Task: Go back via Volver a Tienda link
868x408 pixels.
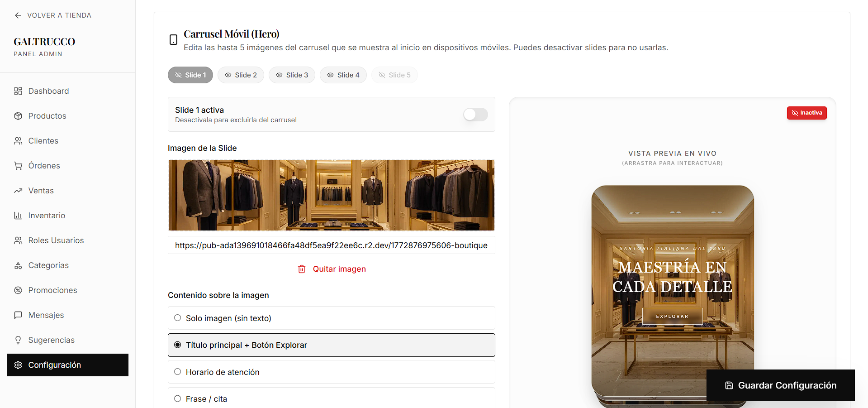Action: (52, 15)
